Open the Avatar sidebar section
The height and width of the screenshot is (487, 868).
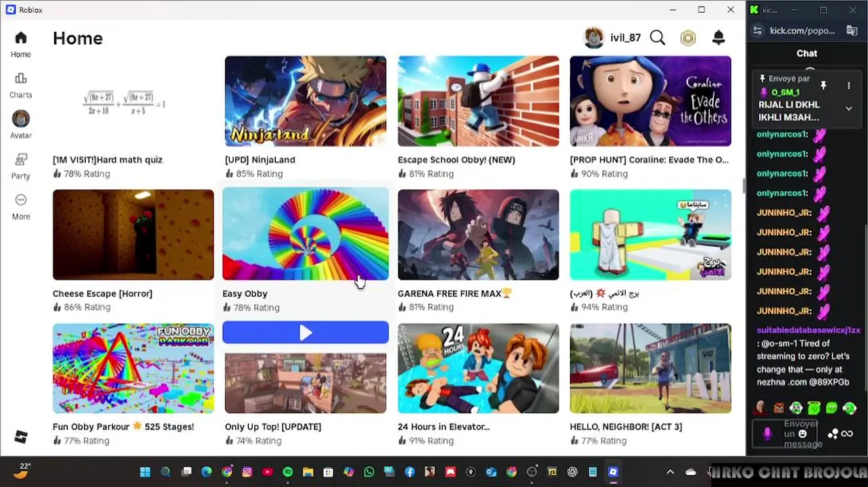(21, 125)
